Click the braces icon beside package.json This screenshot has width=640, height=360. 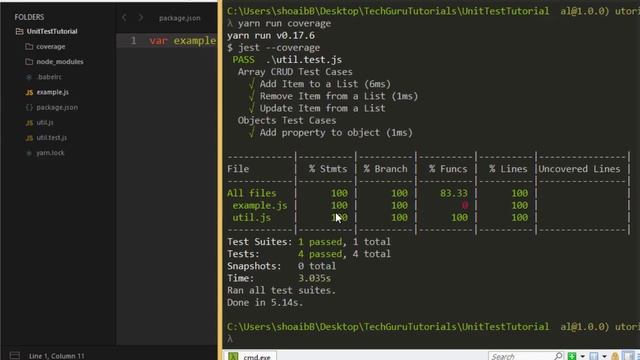pos(29,108)
